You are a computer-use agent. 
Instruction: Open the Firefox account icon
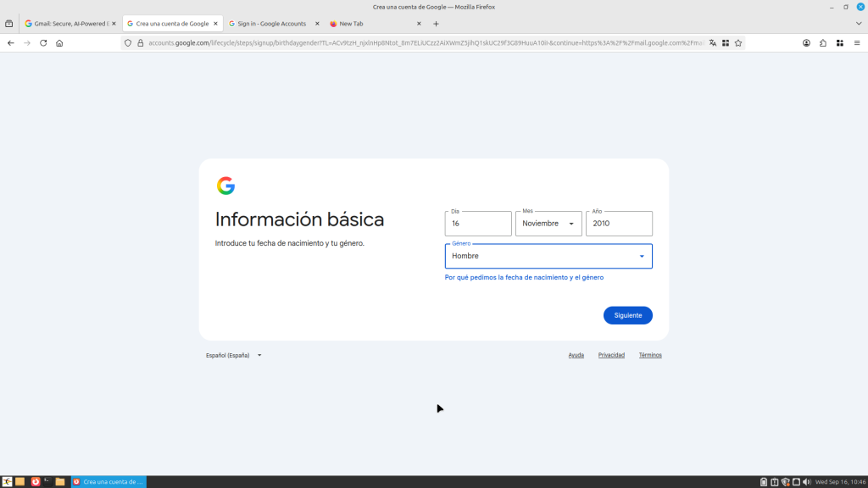tap(807, 43)
